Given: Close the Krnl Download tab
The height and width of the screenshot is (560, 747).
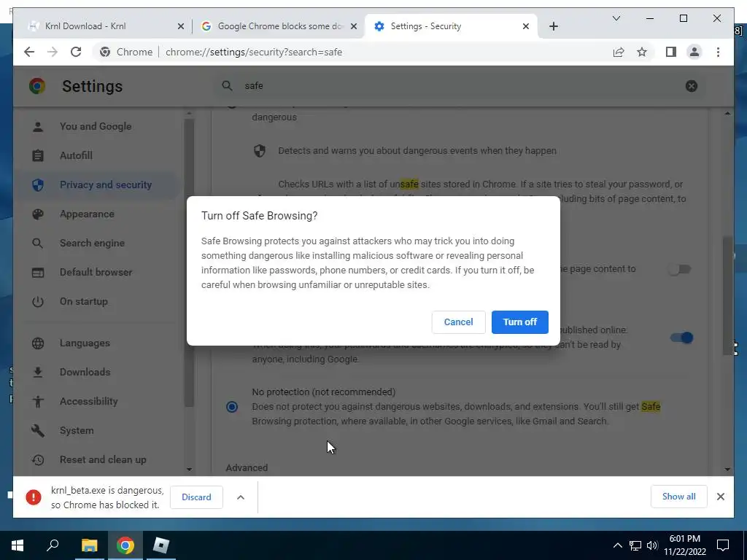Looking at the screenshot, I should (181, 26).
